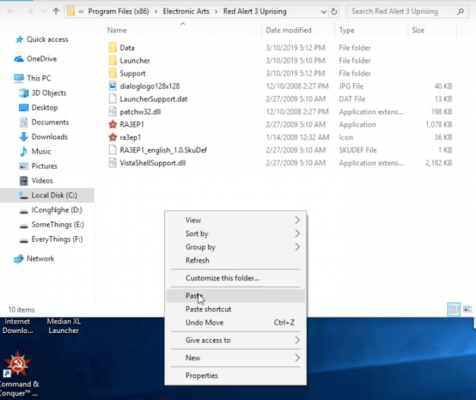Click the Launcher folder icon
The width and height of the screenshot is (476, 400).
point(113,60)
